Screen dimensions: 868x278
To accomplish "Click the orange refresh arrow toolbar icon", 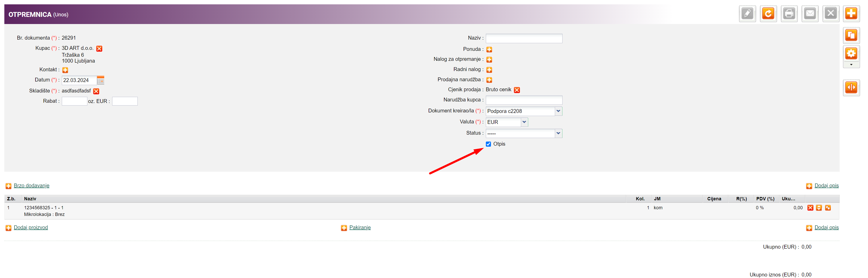I will point(768,14).
